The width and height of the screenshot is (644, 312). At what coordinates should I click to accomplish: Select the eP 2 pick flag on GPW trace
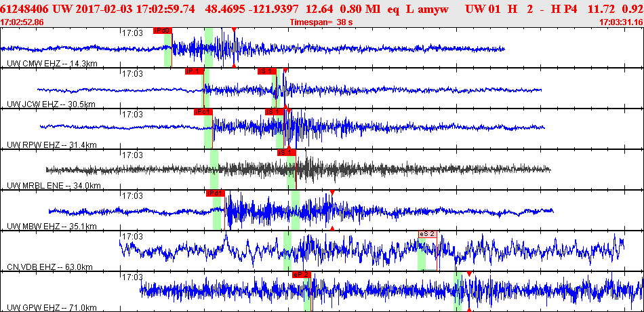click(301, 275)
